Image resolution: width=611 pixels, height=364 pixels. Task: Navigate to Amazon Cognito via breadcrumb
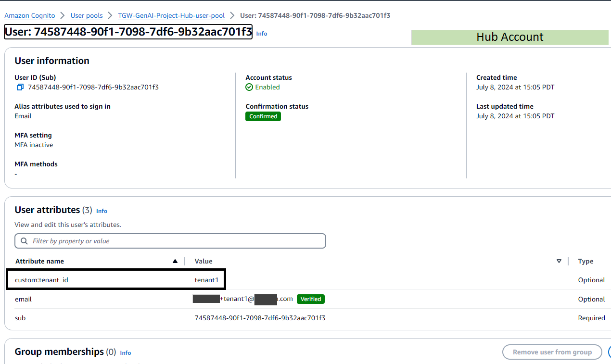29,15
